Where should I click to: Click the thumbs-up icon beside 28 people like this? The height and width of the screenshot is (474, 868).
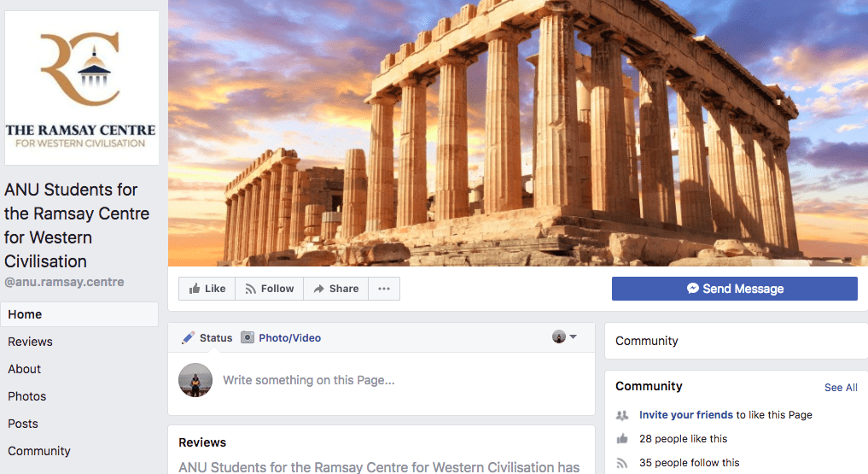point(622,439)
